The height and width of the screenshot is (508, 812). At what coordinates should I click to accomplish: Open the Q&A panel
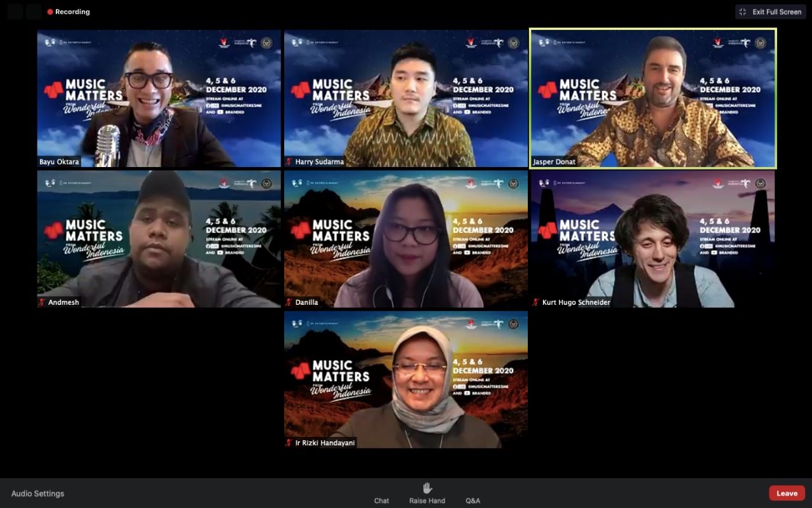pyautogui.click(x=473, y=500)
